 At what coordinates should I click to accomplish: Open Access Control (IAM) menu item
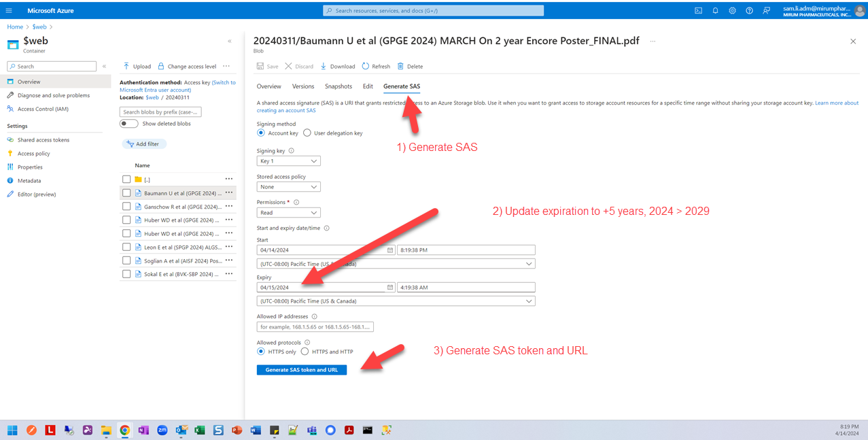43,109
